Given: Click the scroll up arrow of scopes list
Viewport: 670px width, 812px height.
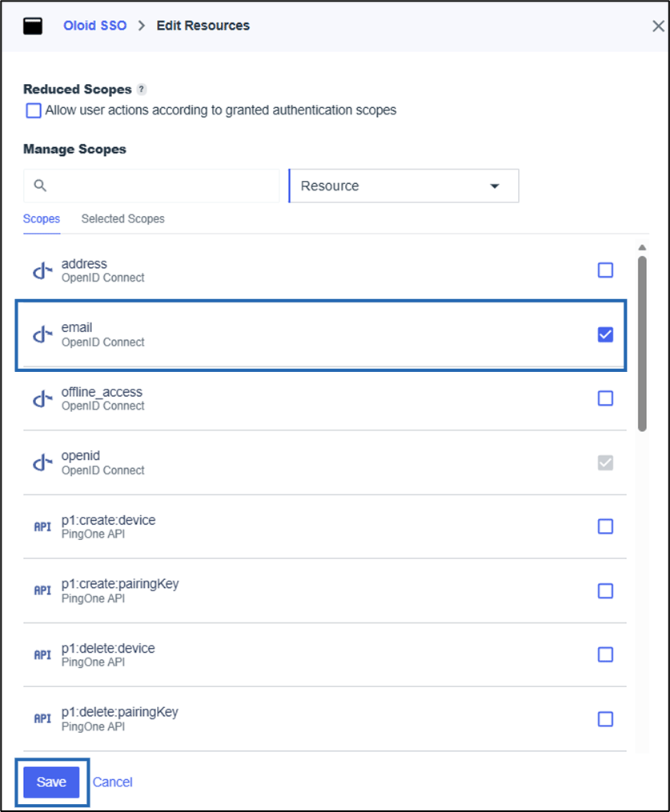Looking at the screenshot, I should [x=642, y=247].
